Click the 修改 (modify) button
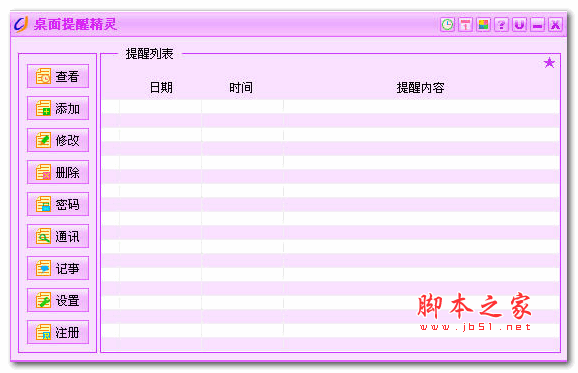578x373 pixels. [58, 140]
